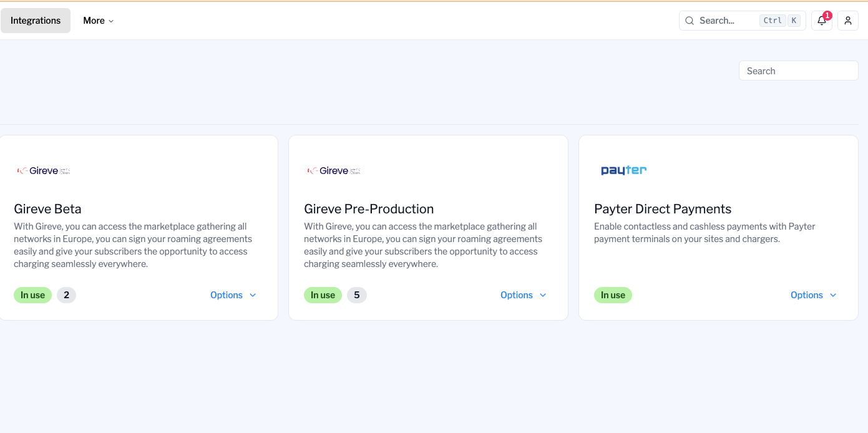868x433 pixels.
Task: Expand Options on Payter Direct Payments card
Action: pos(814,295)
